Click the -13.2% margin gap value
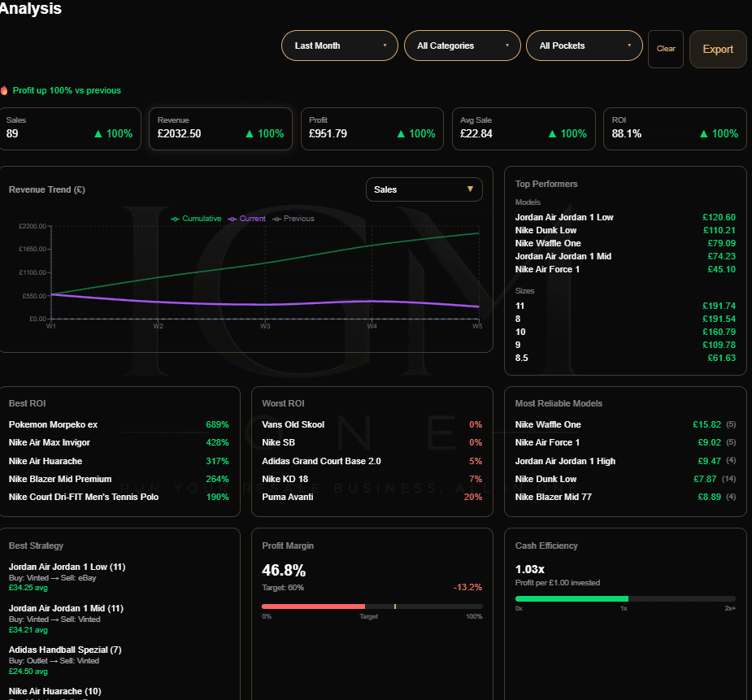This screenshot has width=752, height=700. click(467, 587)
